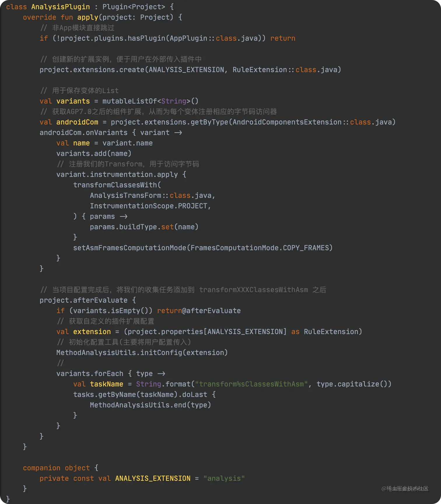Click type.capitalize() call
The width and height of the screenshot is (441, 504).
pyautogui.click(x=352, y=384)
